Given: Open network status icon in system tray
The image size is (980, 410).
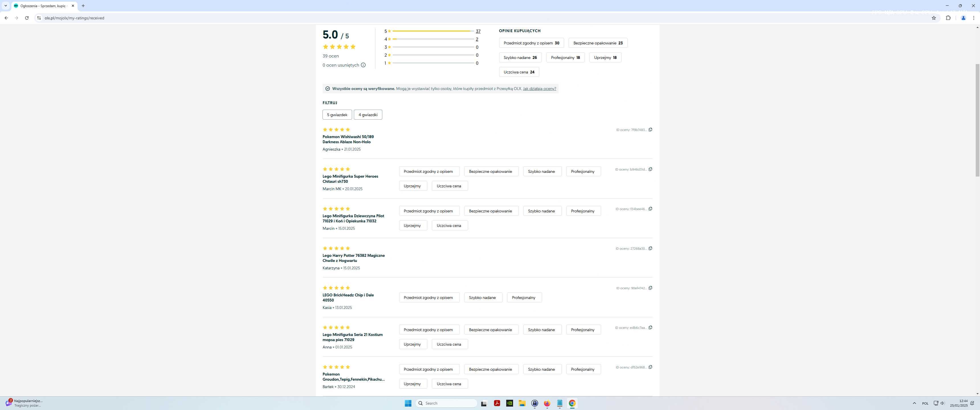Looking at the screenshot, I should [x=936, y=403].
